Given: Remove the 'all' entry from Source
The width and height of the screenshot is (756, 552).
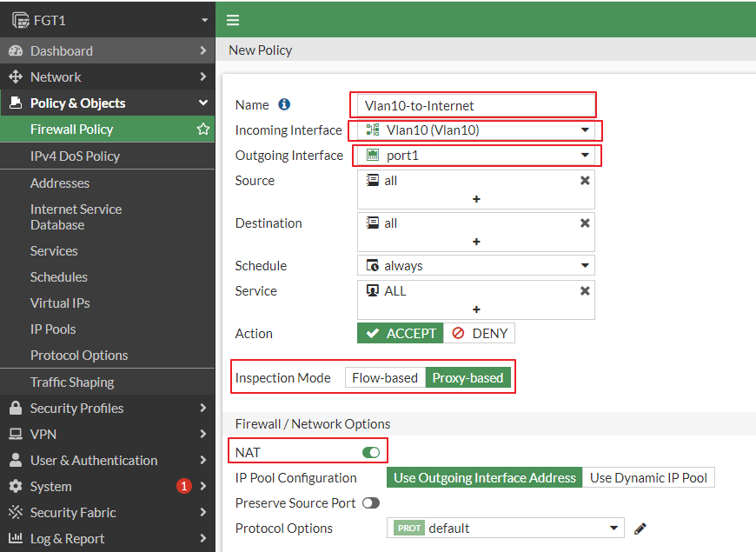Looking at the screenshot, I should pos(585,181).
